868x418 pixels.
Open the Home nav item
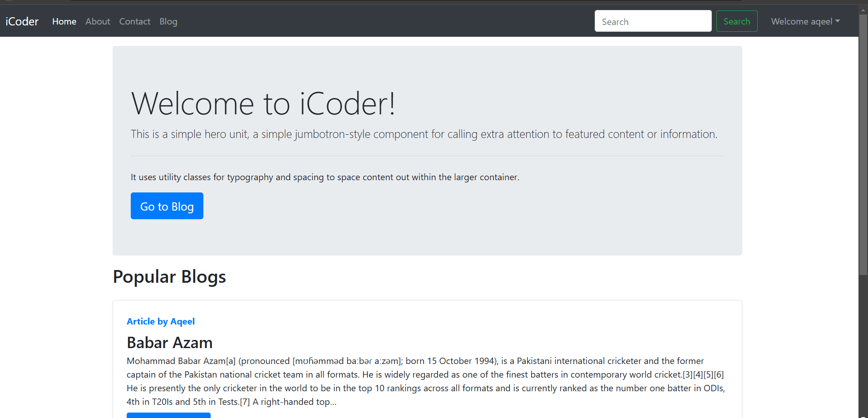[x=64, y=21]
